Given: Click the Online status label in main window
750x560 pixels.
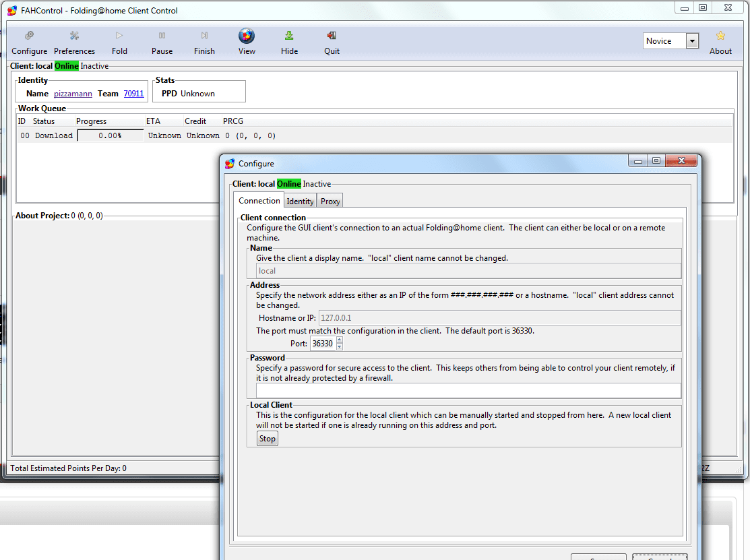Looking at the screenshot, I should (67, 66).
